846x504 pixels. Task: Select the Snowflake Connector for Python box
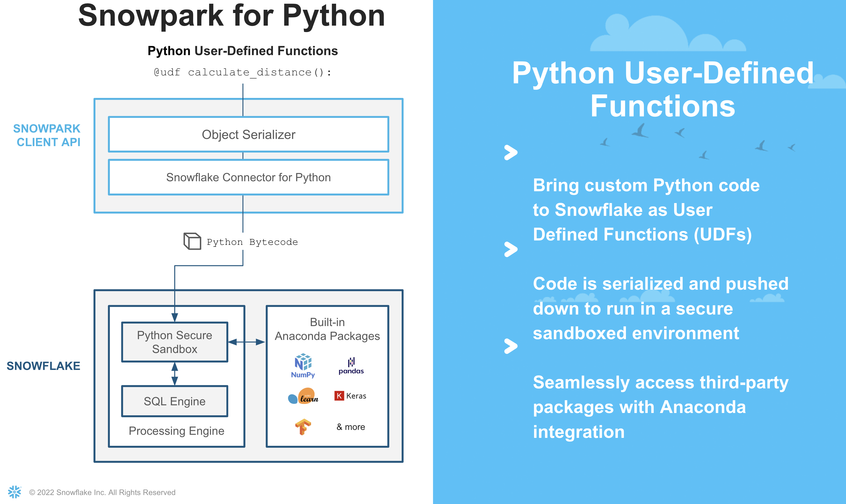pos(248,177)
